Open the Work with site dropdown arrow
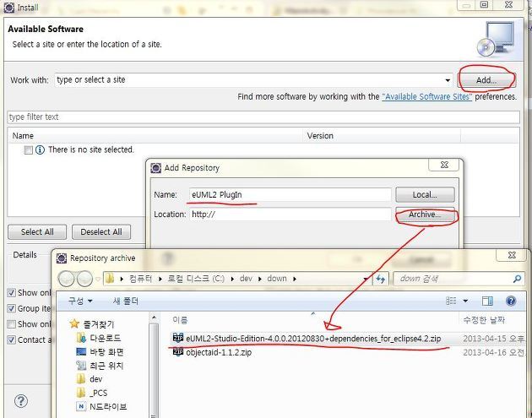 click(448, 80)
